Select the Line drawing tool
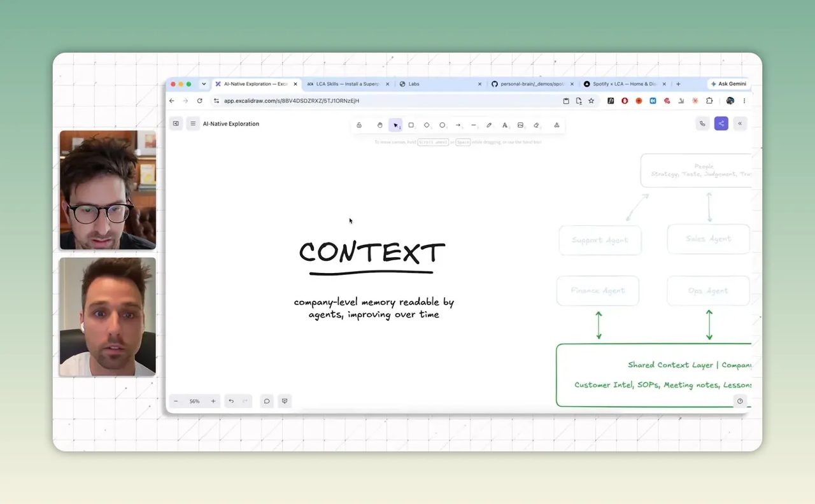This screenshot has height=504, width=815. [474, 125]
